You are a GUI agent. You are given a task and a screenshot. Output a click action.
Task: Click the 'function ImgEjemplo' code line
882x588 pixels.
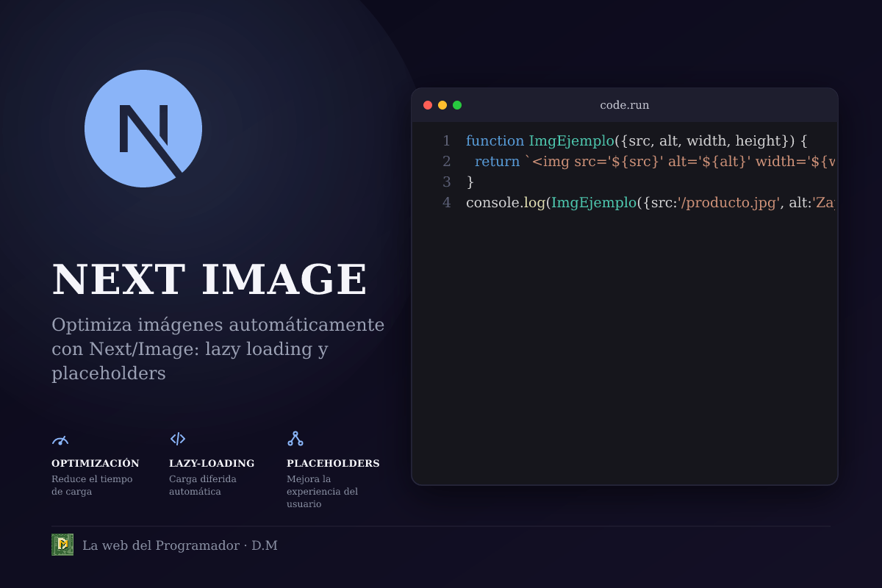(x=637, y=140)
